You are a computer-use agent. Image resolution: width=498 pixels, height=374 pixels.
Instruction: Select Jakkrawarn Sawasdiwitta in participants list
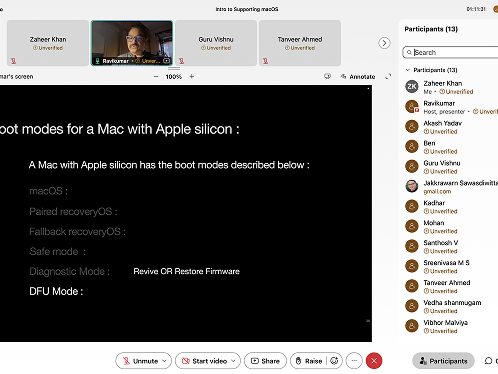451,187
